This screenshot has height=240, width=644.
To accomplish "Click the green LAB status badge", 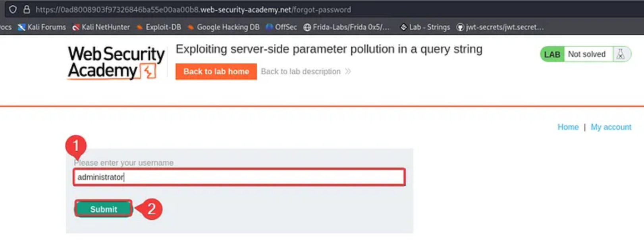I will pyautogui.click(x=552, y=54).
